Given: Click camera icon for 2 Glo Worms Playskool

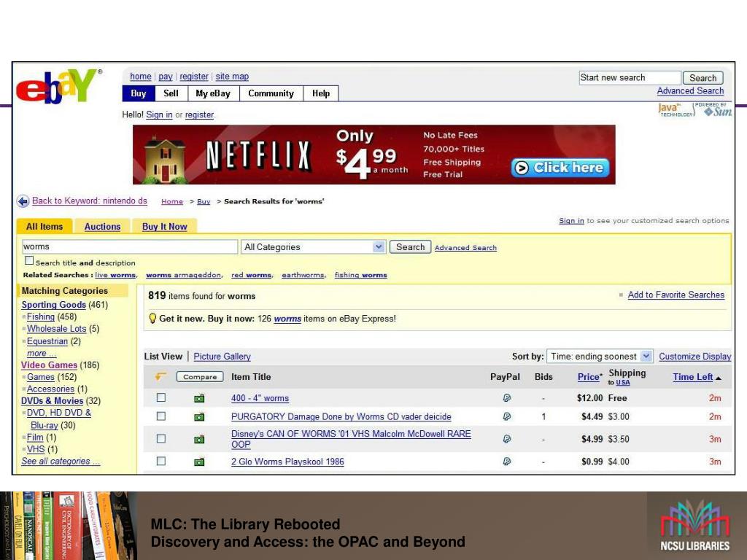Looking at the screenshot, I should click(x=199, y=462).
